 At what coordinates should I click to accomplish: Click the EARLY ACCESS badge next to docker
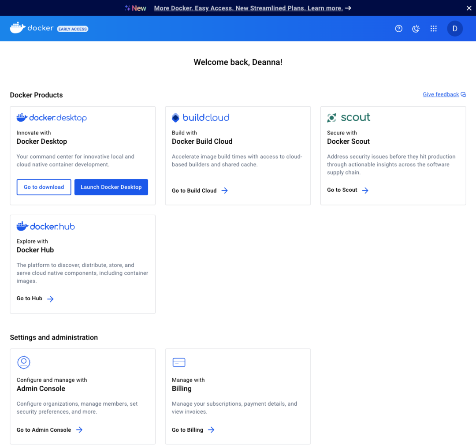(72, 29)
